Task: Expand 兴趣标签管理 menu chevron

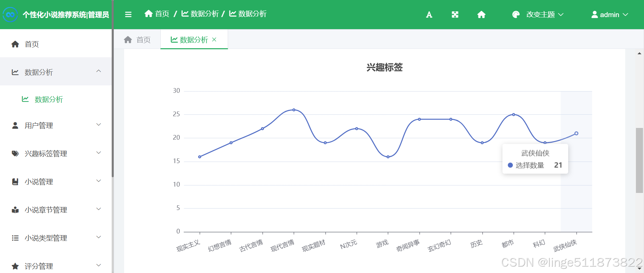Action: click(99, 153)
